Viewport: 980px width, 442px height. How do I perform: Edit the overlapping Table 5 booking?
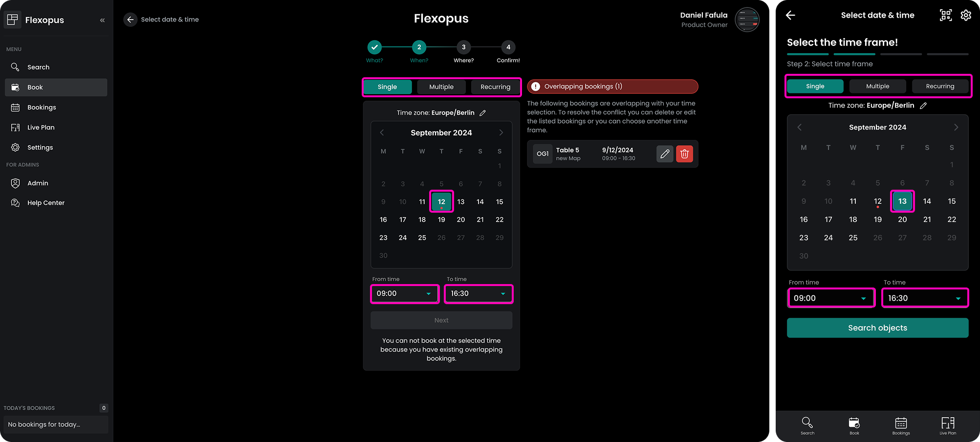[664, 154]
